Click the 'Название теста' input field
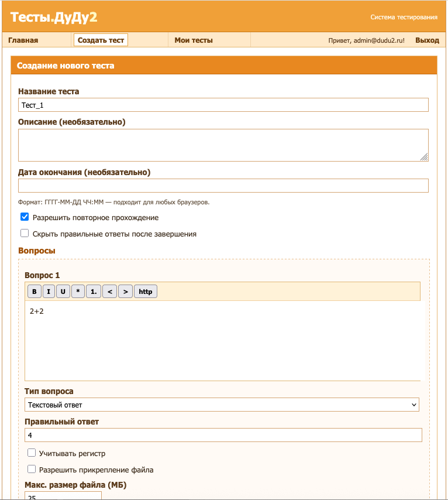Image resolution: width=448 pixels, height=500 pixels. [223, 105]
